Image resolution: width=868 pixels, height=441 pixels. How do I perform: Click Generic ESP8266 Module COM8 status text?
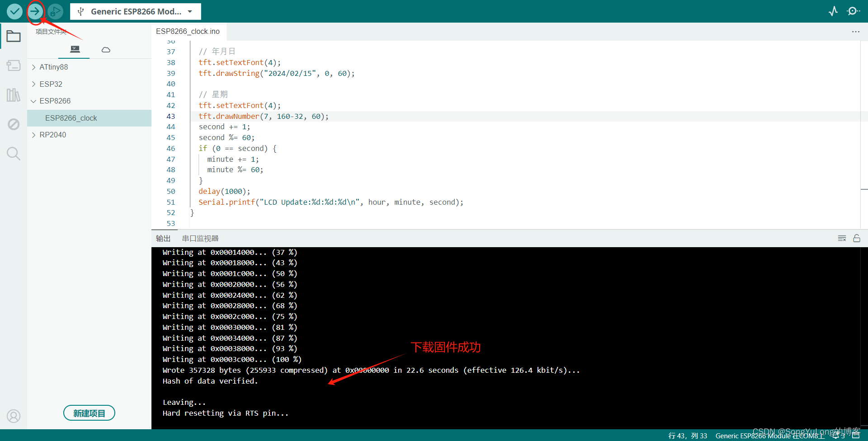point(770,436)
